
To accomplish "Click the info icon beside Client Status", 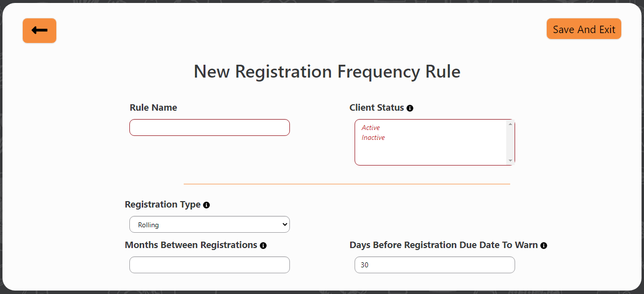I will (410, 108).
